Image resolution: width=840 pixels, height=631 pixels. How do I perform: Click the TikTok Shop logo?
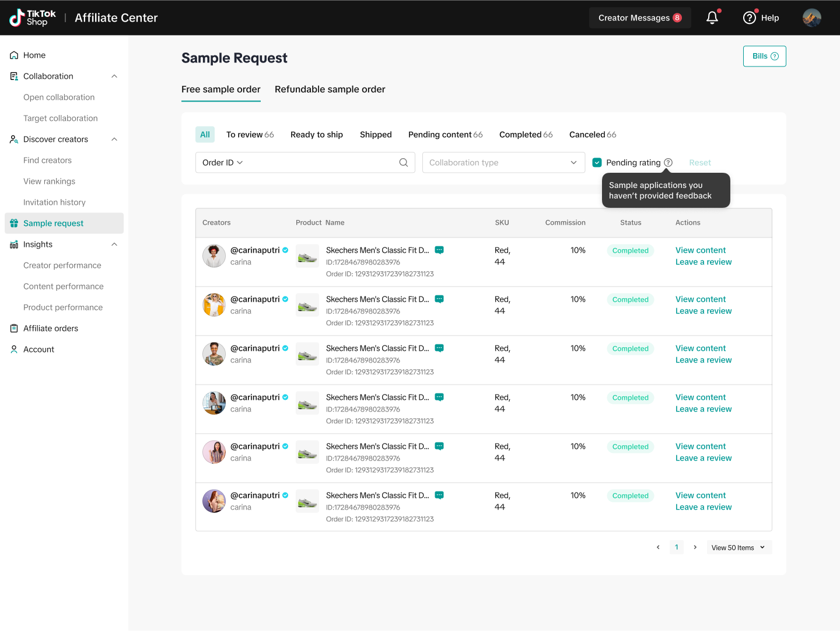click(x=33, y=18)
